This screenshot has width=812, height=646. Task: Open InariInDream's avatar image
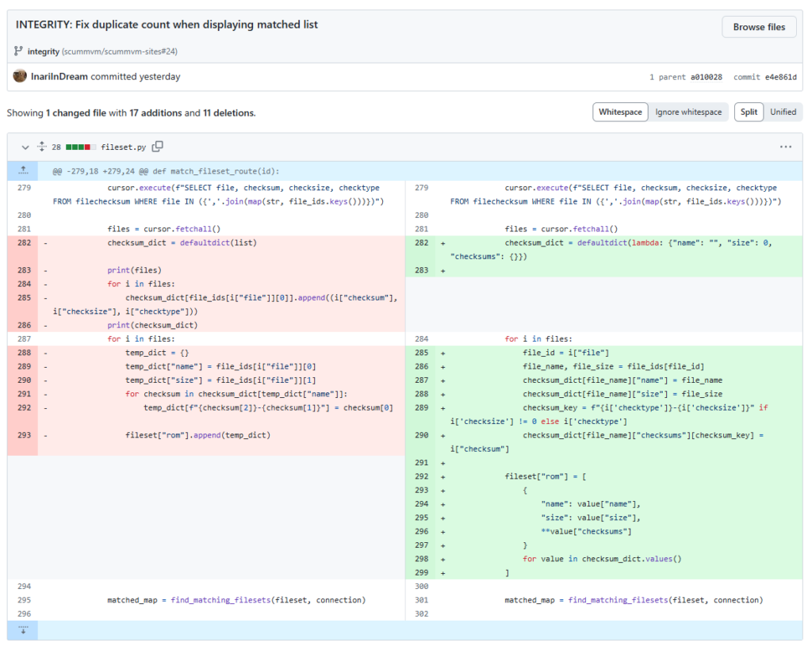20,76
